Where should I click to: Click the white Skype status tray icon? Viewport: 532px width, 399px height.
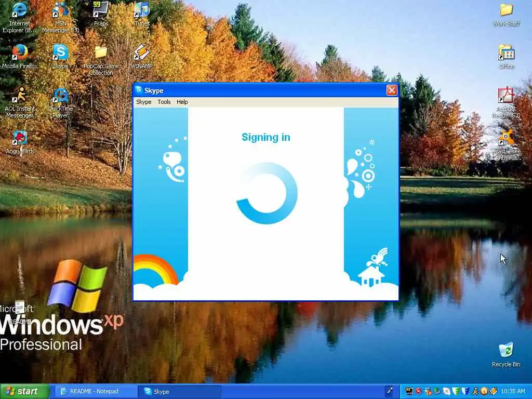click(x=447, y=391)
